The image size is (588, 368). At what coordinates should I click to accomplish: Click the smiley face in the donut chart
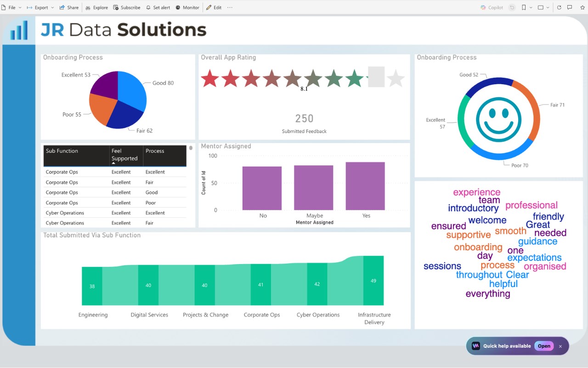(499, 119)
